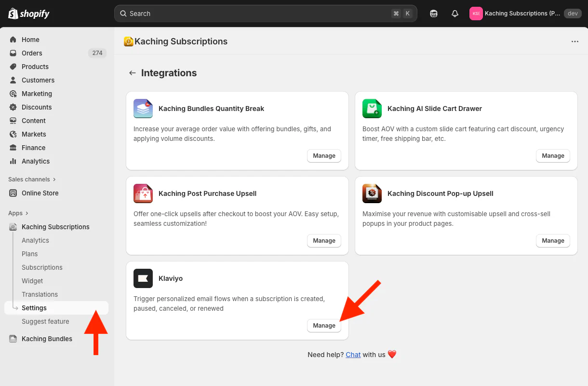Open the sidekick assistant icon in top bar

click(434, 14)
